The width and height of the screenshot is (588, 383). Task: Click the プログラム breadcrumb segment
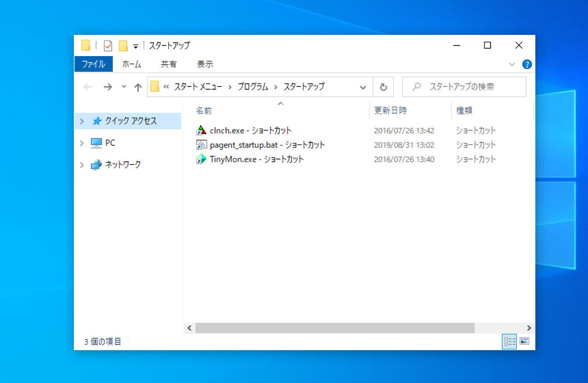coord(253,86)
